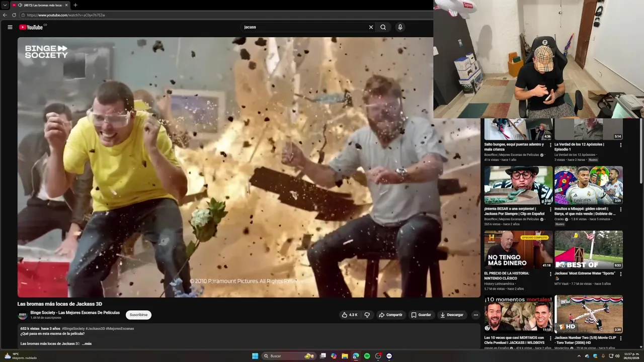Open the Mbappé video thumbnail (3:59)
644x362 pixels.
click(589, 185)
